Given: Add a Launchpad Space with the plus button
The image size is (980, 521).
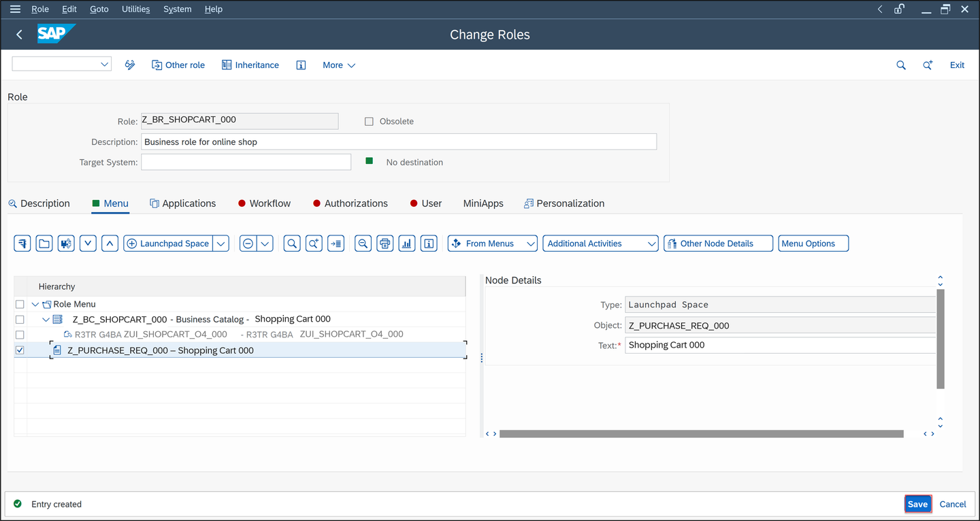Looking at the screenshot, I should pos(167,243).
